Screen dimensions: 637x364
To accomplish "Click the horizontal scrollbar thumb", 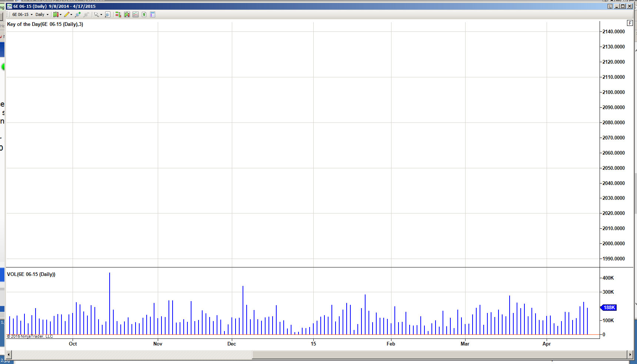I will pos(439,354).
